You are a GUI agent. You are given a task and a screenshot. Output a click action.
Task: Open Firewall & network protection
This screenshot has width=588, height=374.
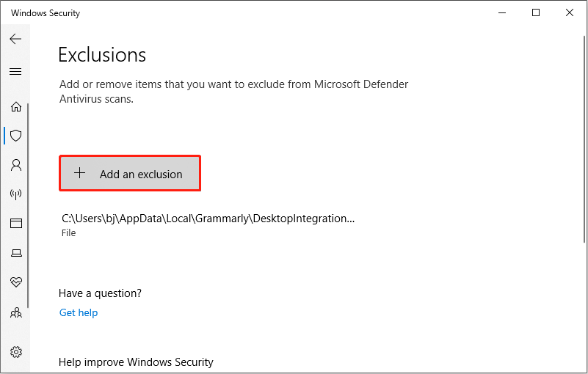tap(15, 194)
